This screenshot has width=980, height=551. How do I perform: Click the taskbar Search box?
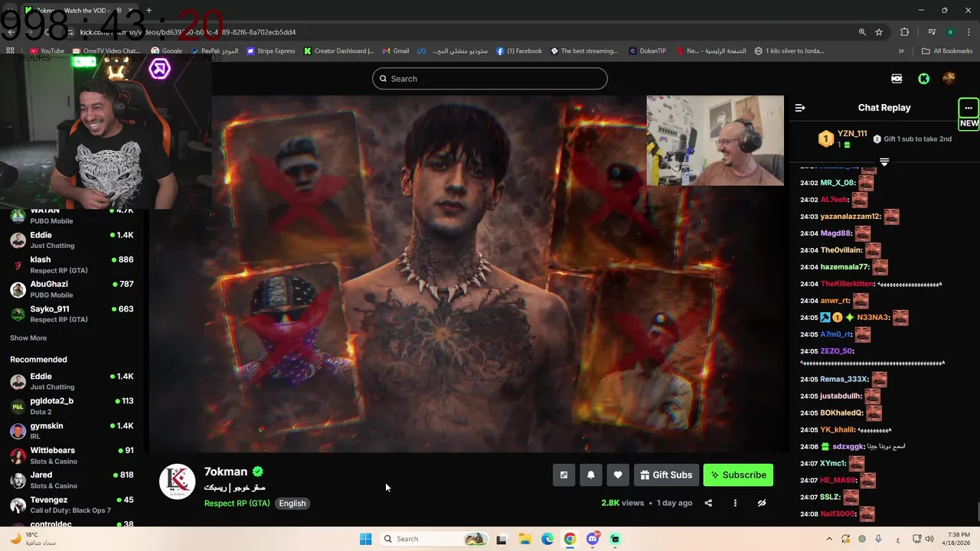click(433, 539)
